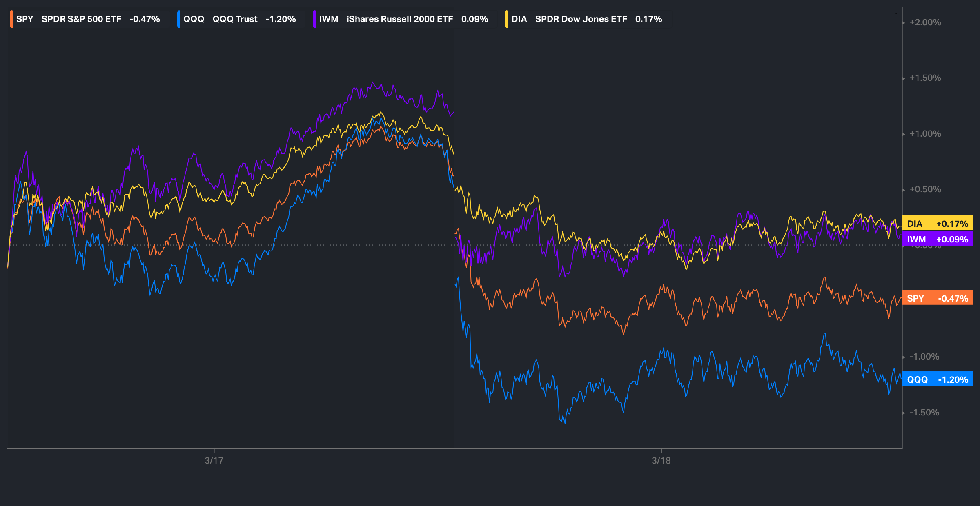This screenshot has height=506, width=980.
Task: Select SPDR Dow Jones ETF legend entry
Action: coord(581,19)
